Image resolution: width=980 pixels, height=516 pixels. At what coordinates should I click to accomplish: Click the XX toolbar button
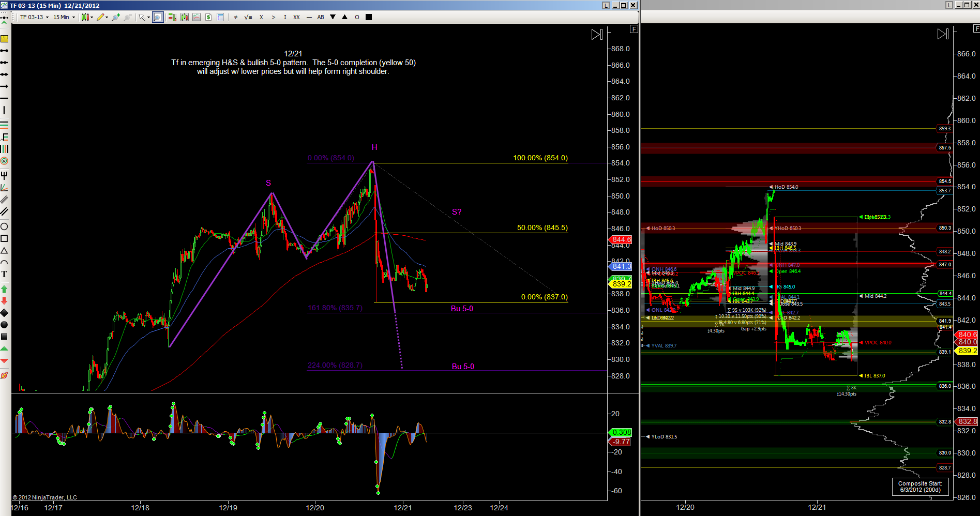[296, 17]
